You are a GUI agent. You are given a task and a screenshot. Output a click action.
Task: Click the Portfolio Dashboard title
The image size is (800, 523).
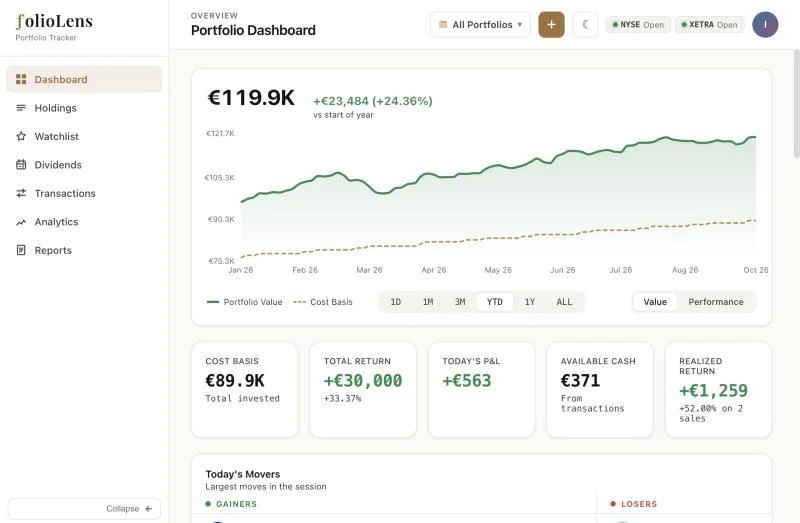(253, 30)
